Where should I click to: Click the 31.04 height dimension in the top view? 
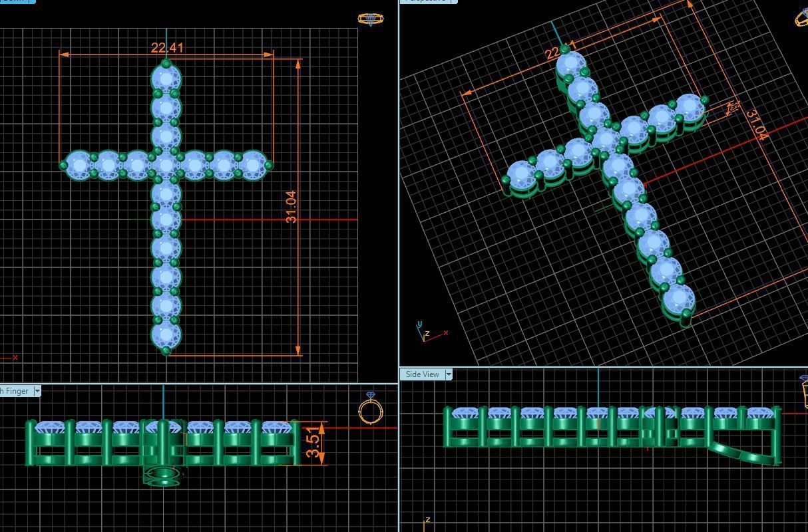[291, 207]
